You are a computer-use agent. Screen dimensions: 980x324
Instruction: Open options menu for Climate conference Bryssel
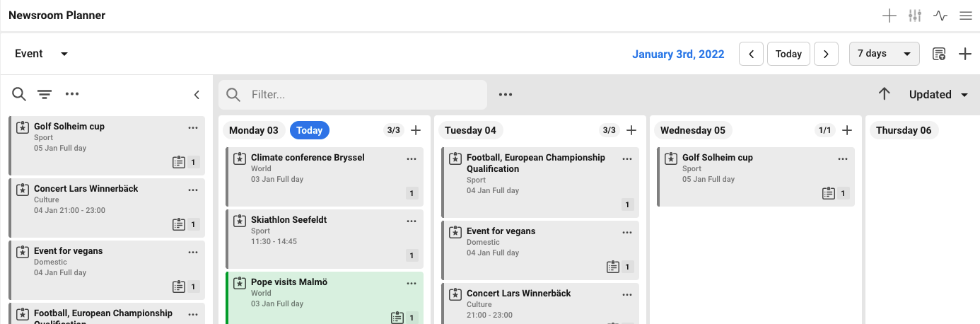[412, 159]
